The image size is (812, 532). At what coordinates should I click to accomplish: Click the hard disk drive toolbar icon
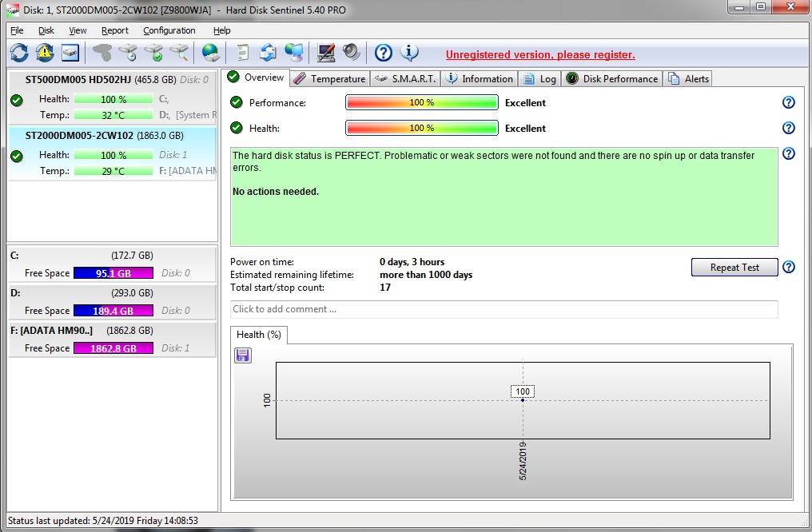pyautogui.click(x=70, y=52)
